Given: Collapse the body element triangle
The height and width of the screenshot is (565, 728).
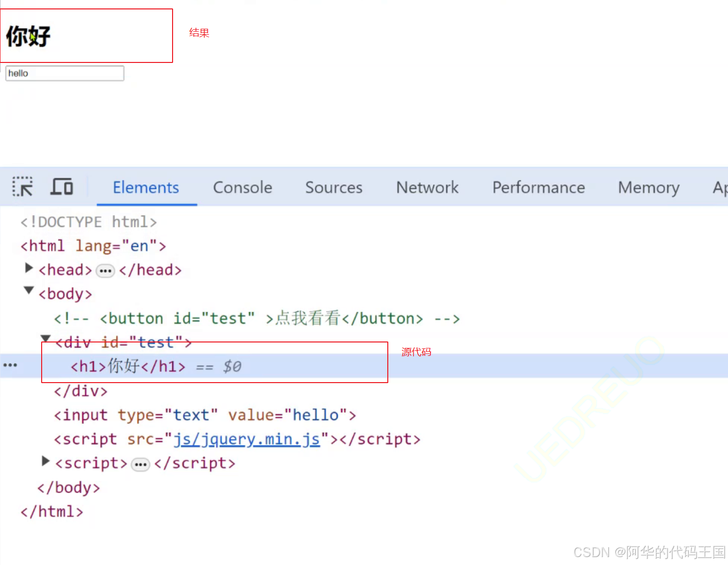Looking at the screenshot, I should pos(29,290).
